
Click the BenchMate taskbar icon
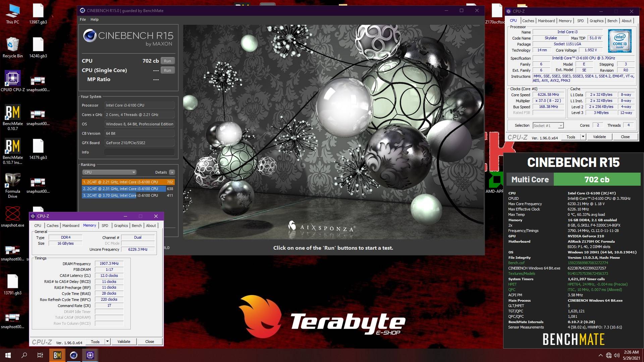pos(57,355)
